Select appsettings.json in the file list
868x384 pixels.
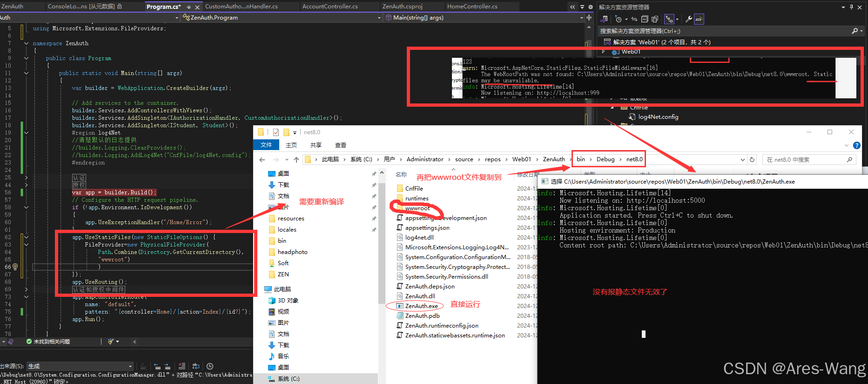[x=427, y=228]
